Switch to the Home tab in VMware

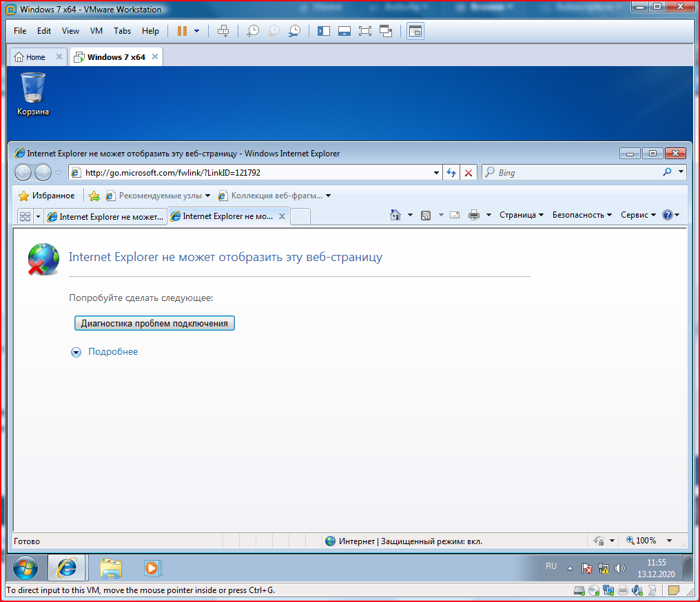pyautogui.click(x=35, y=57)
